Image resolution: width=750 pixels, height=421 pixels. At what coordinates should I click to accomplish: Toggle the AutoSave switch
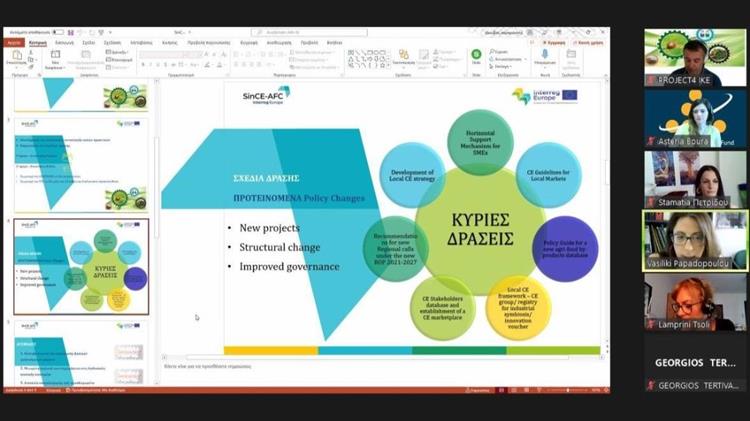(x=58, y=32)
